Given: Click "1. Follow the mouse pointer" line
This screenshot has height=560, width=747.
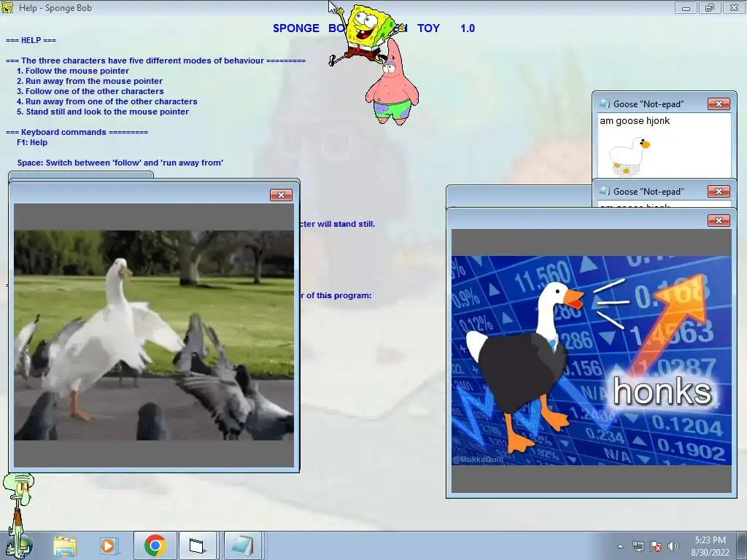Looking at the screenshot, I should click(x=73, y=71).
